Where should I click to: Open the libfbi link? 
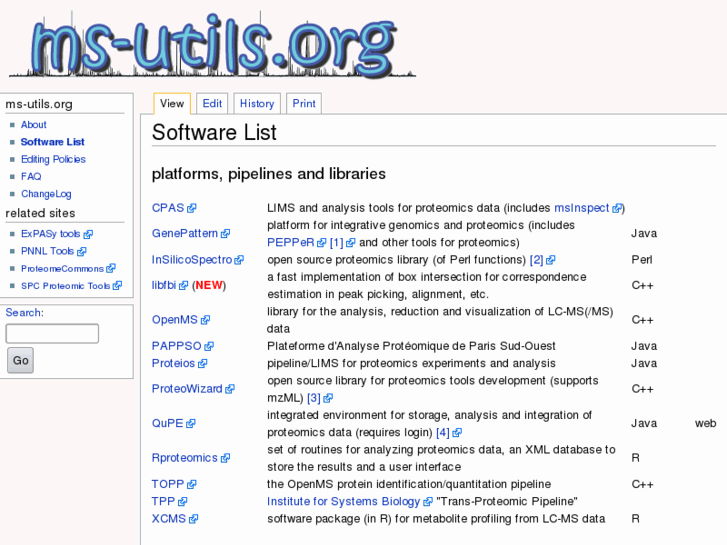tap(164, 285)
